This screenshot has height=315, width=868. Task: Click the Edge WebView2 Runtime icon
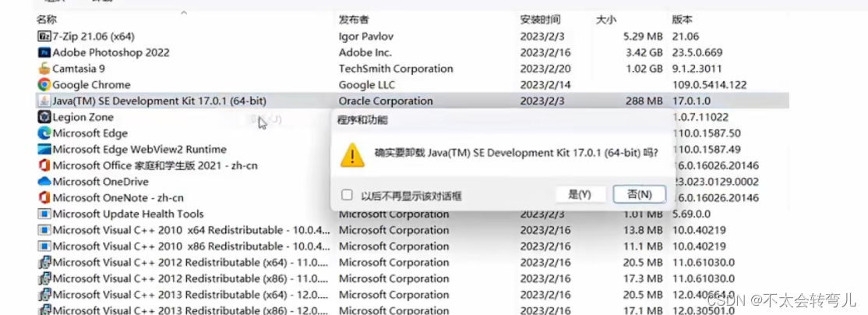click(x=44, y=150)
